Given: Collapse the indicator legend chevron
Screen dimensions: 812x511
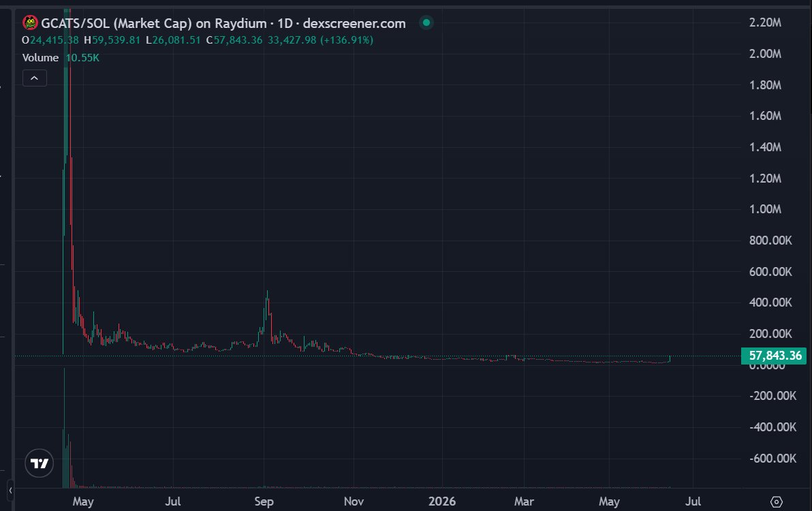Looking at the screenshot, I should (34, 78).
